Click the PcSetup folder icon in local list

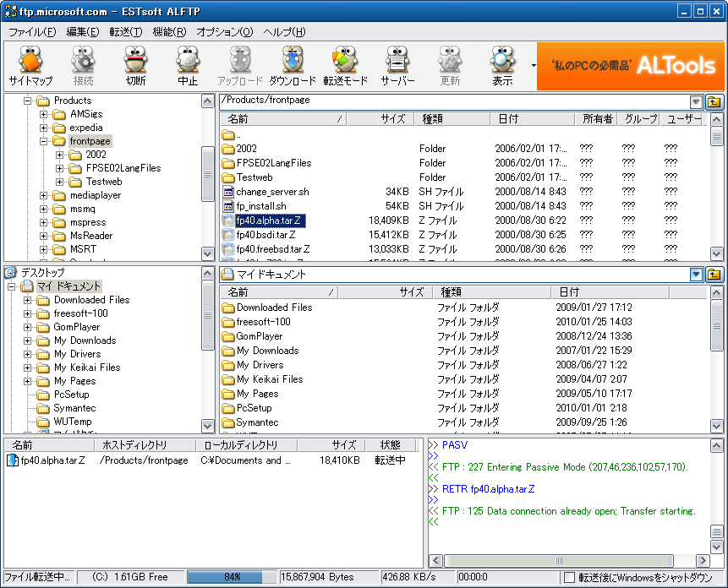[x=228, y=408]
